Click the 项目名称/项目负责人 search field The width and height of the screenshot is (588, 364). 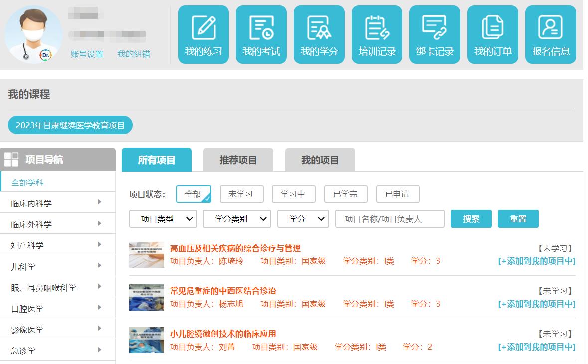click(390, 219)
